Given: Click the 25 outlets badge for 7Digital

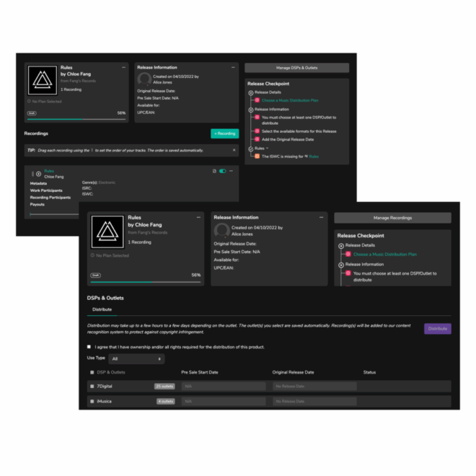Looking at the screenshot, I should point(164,387).
